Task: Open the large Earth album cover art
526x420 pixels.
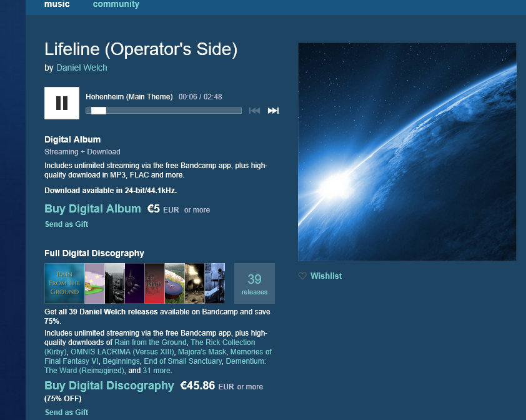Action: pyautogui.click(x=407, y=152)
